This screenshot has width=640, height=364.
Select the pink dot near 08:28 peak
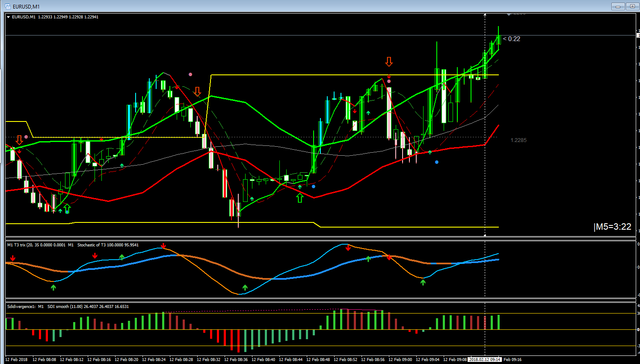click(190, 74)
